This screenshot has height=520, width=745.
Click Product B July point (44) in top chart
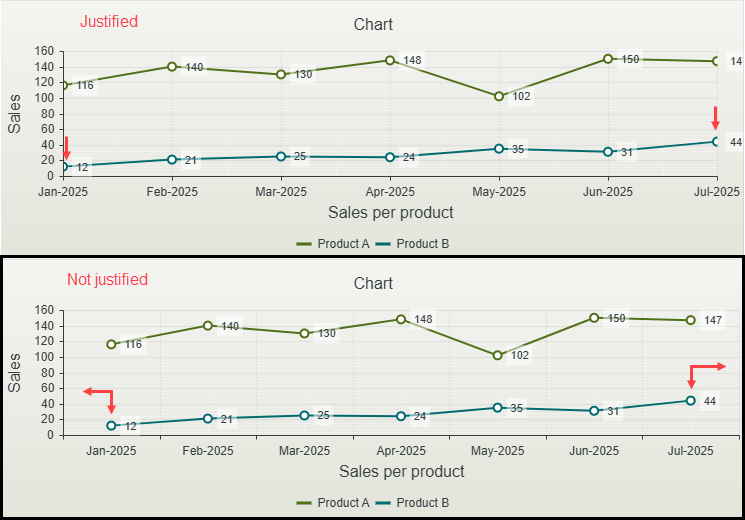[x=716, y=142]
